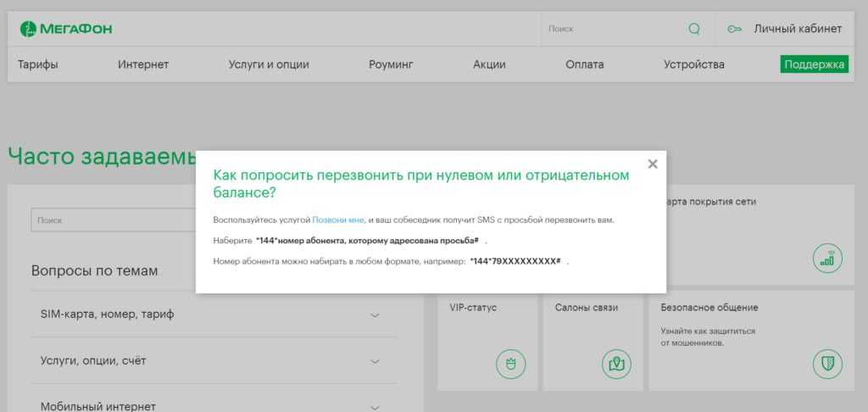The width and height of the screenshot is (868, 412).
Task: Go to the Роуминг section
Action: click(391, 64)
